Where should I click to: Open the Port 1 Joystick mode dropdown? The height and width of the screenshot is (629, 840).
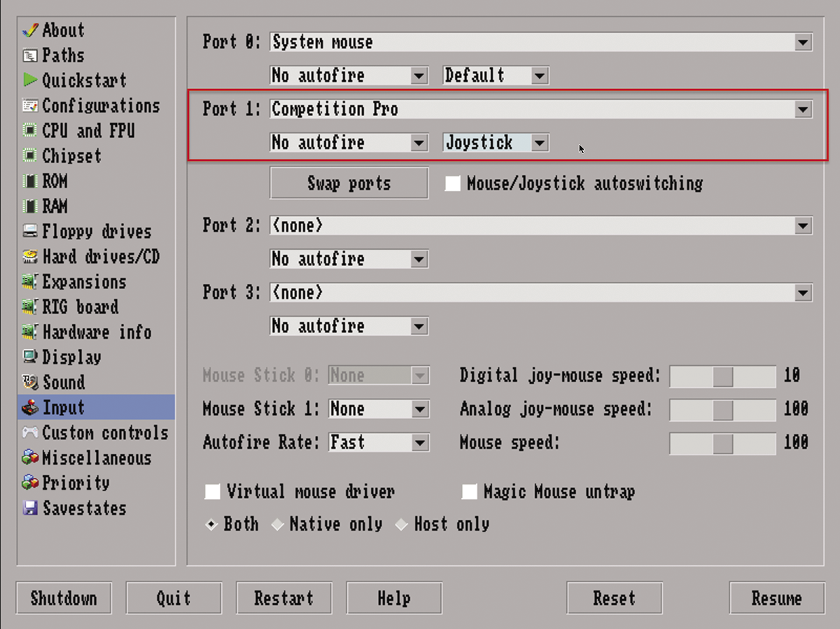coord(496,143)
